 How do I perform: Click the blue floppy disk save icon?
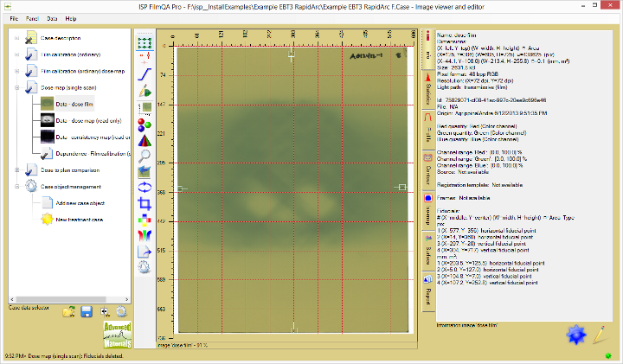(87, 312)
